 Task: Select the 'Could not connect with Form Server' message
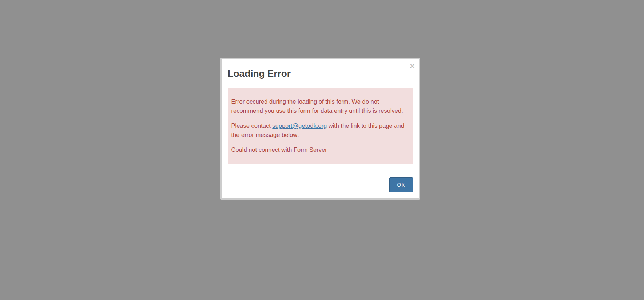pos(279,150)
